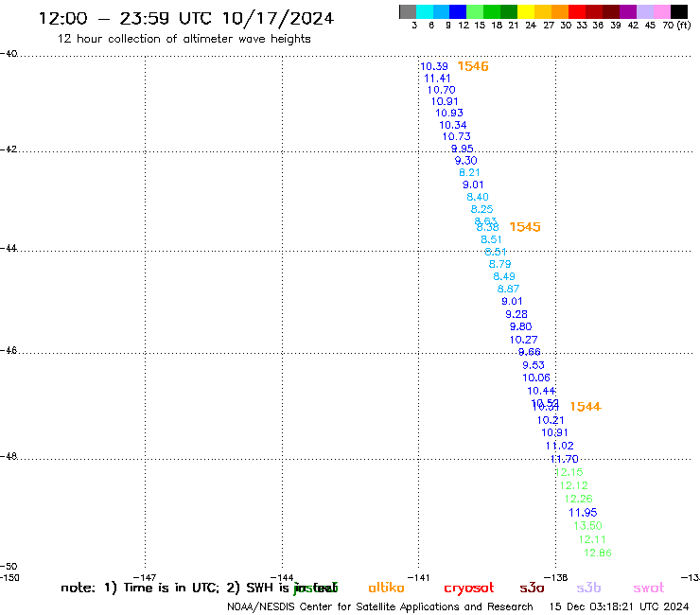Viewport: 700px width, 615px height.
Task: Click the wave height value 9.53
Action: tap(533, 365)
